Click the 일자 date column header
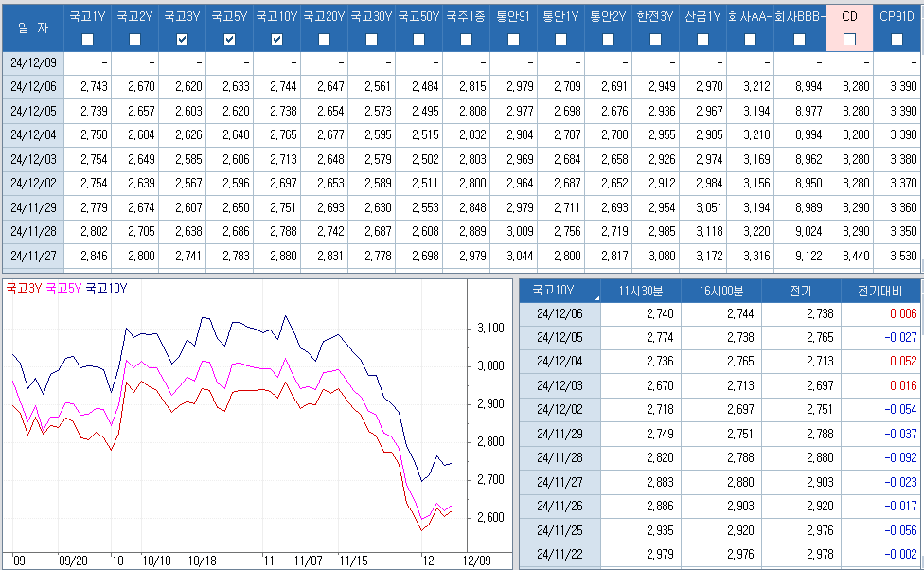Image resolution: width=924 pixels, height=570 pixels. tap(32, 27)
